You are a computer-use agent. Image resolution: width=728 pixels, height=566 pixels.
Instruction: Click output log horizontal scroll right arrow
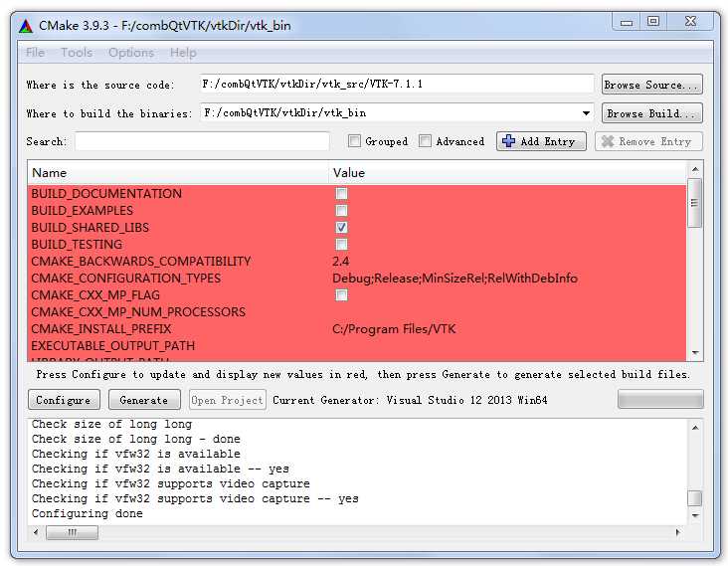click(x=678, y=532)
